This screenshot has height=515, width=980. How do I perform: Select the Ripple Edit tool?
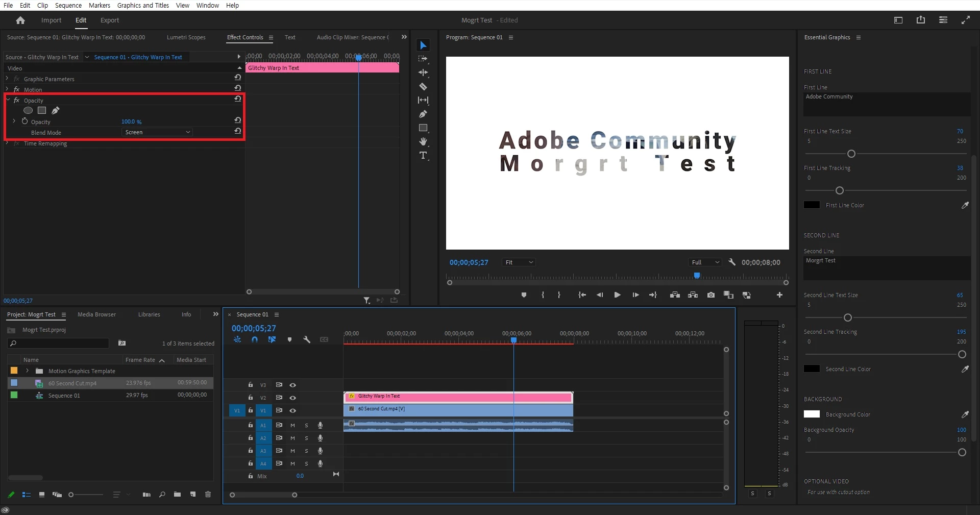click(x=423, y=72)
